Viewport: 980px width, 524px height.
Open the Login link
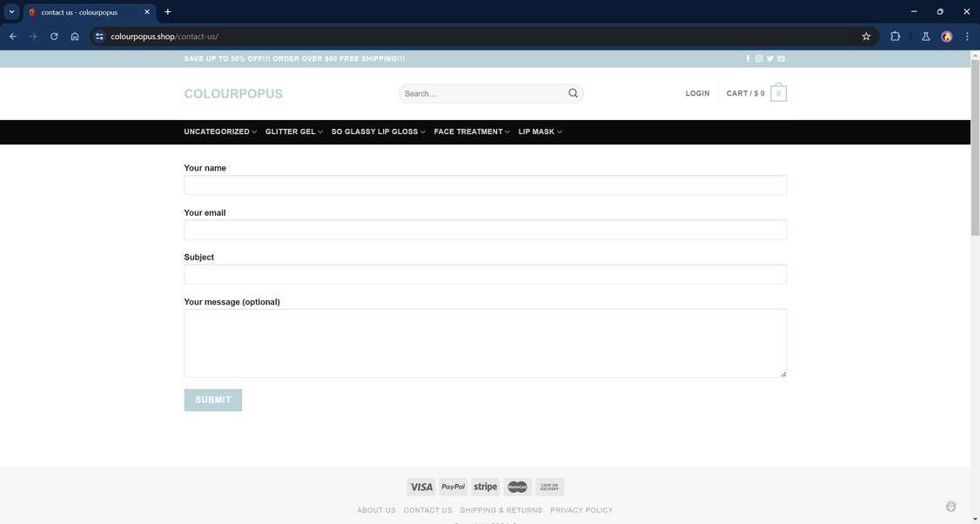pos(697,93)
